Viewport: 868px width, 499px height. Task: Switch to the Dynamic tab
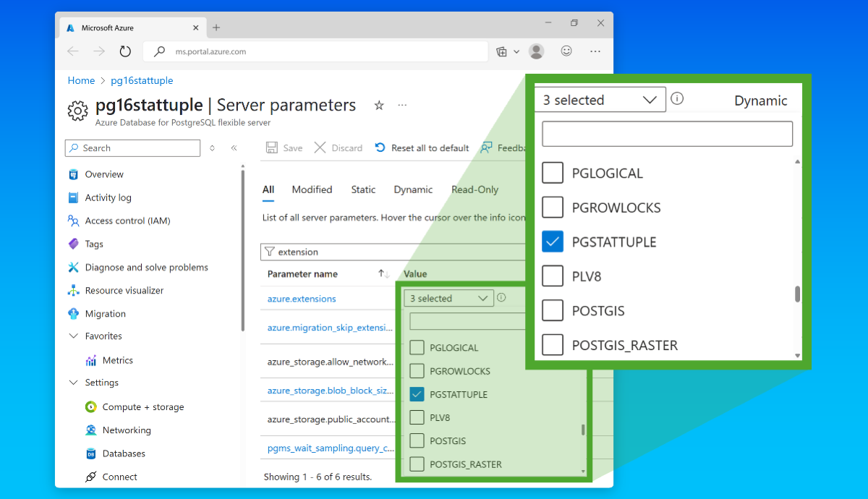click(413, 189)
